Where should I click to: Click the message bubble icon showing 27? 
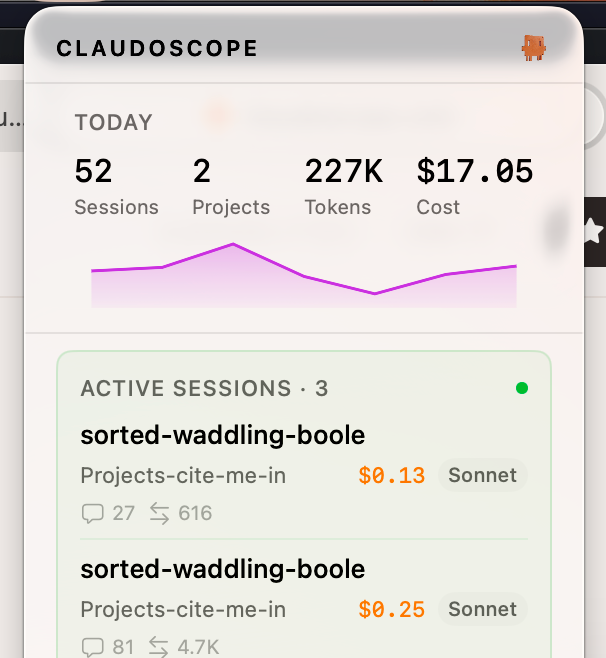pyautogui.click(x=93, y=514)
